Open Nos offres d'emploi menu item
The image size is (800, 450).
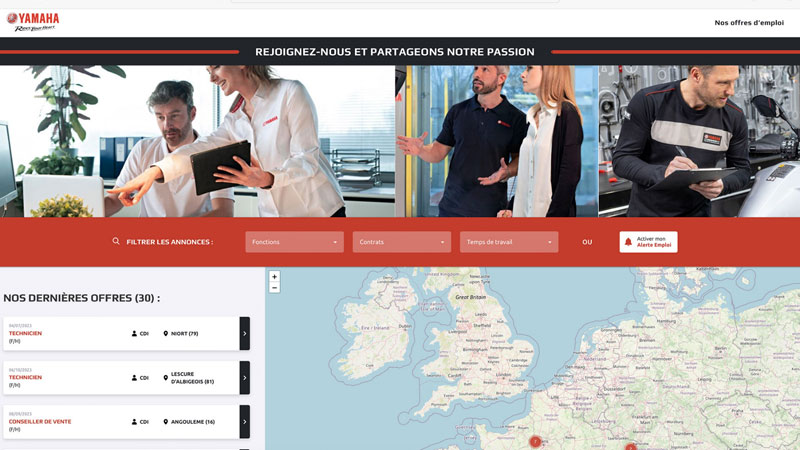click(x=749, y=22)
